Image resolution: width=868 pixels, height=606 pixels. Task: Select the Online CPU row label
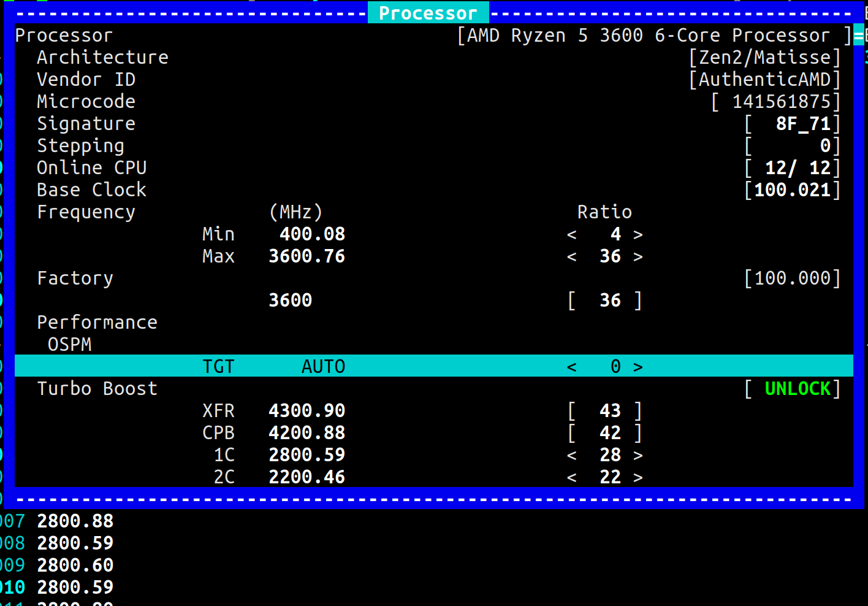(91, 168)
